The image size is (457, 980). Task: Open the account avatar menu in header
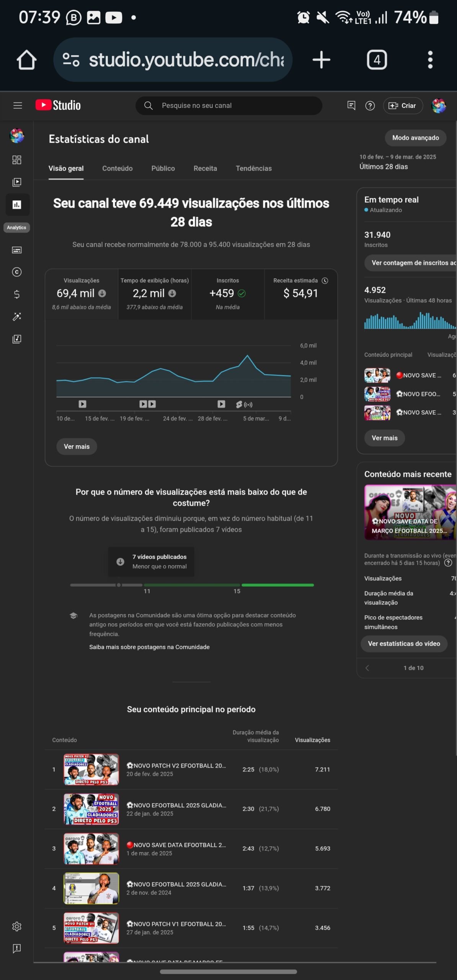439,106
